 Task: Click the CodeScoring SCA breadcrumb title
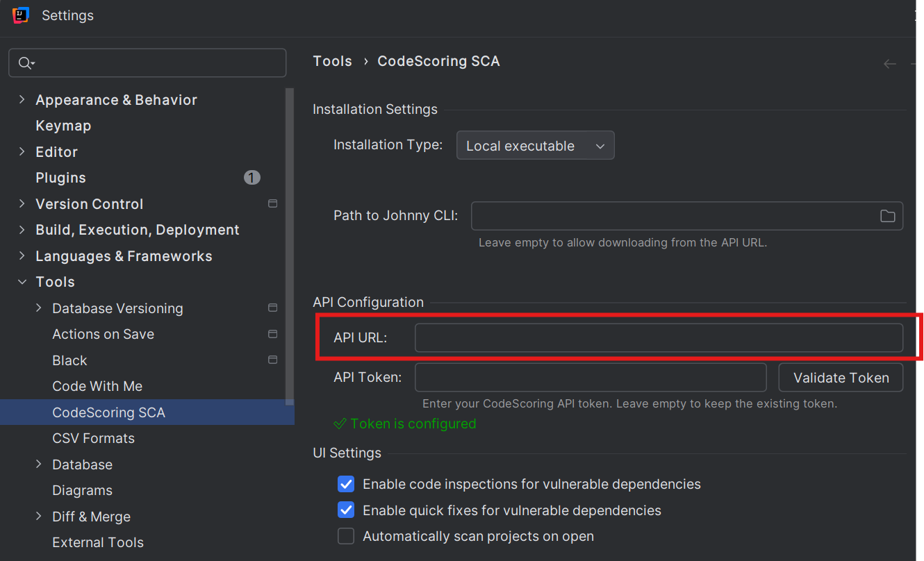pyautogui.click(x=438, y=61)
